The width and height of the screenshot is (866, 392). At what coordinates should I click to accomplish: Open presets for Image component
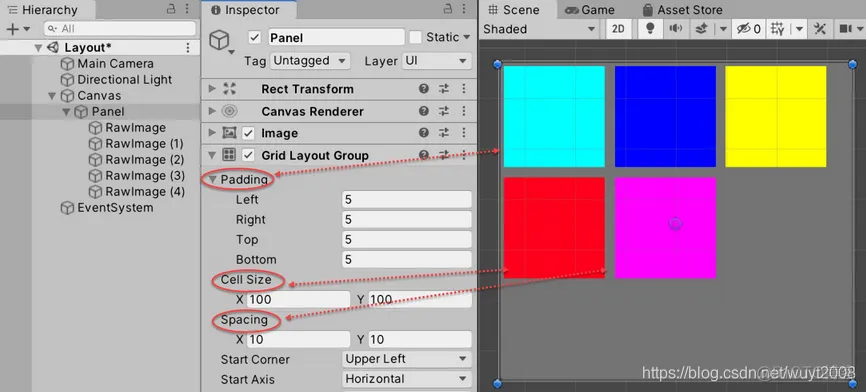click(x=443, y=133)
